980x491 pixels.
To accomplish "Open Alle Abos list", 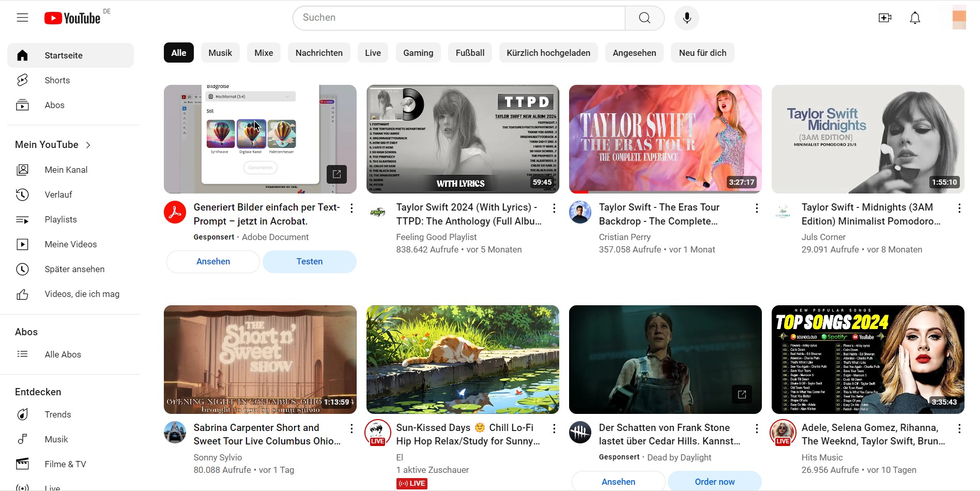I will [x=70, y=354].
